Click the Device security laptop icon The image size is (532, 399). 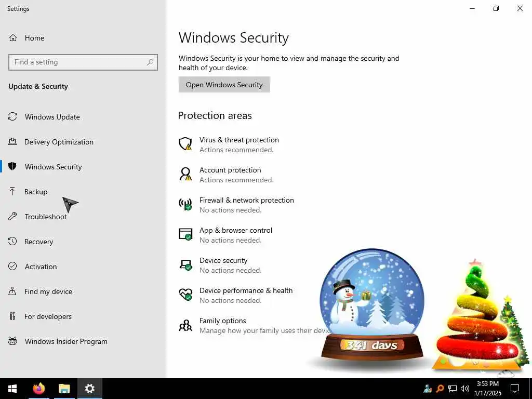185,264
